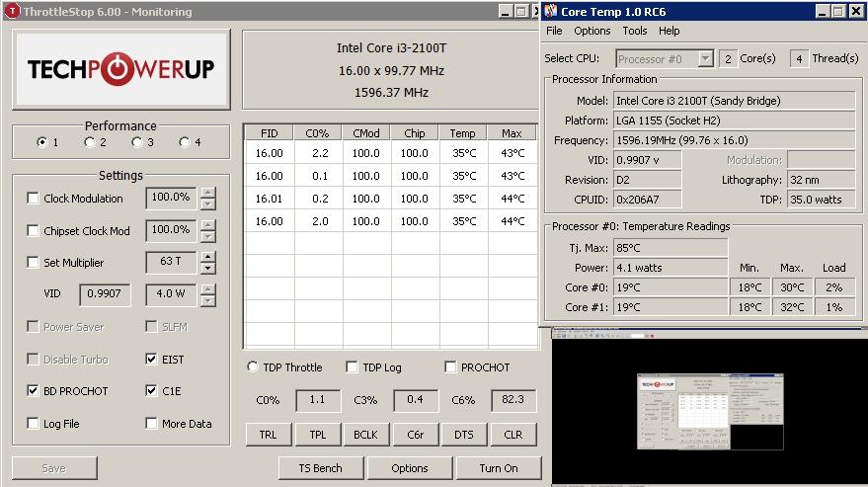Select the TDP Throttle radio button

253,366
